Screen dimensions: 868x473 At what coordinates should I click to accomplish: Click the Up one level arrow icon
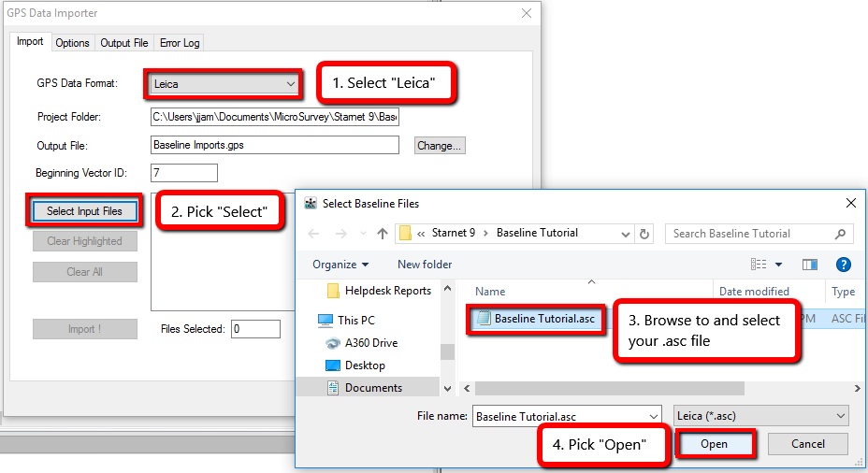tap(383, 234)
